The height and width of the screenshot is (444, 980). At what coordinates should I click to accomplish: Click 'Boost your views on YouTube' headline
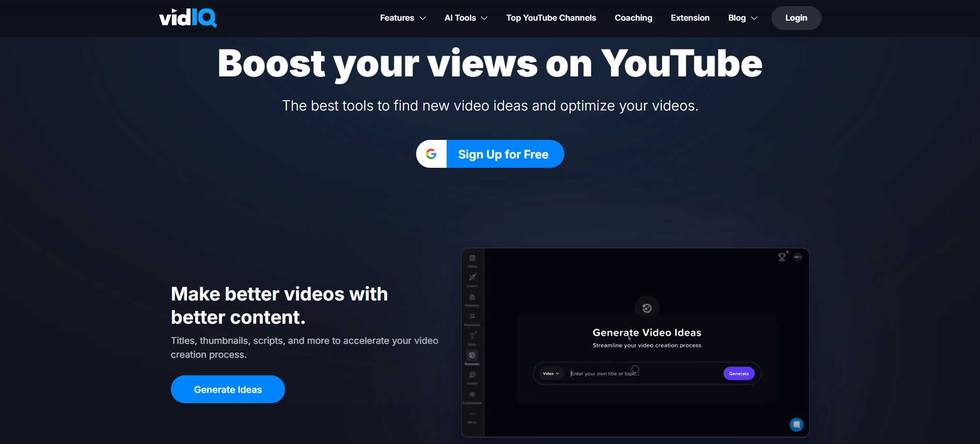pos(490,63)
